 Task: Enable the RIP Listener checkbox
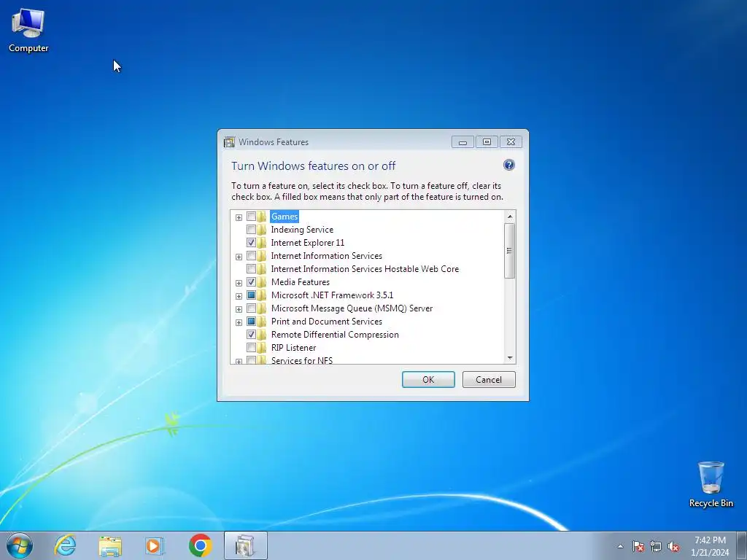pyautogui.click(x=251, y=348)
